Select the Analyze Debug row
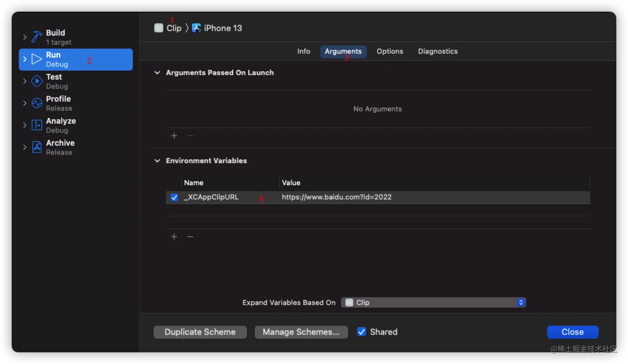Viewport: 628px width, 364px height. tap(76, 125)
